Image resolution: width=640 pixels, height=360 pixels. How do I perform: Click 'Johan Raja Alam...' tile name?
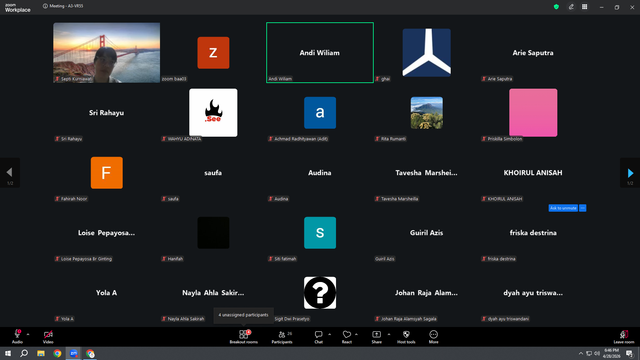[426, 293]
